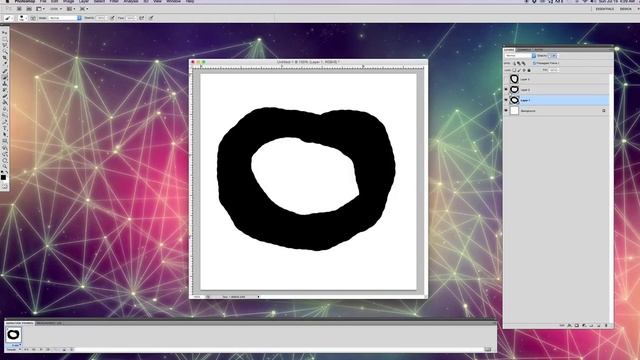
Task: Select the Rectangular Marquee tool
Action: point(4,39)
